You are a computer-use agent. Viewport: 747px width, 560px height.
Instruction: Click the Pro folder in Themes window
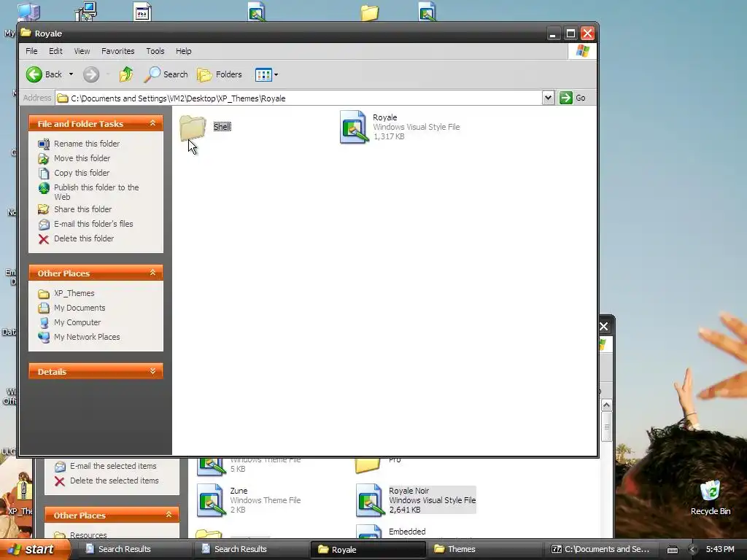click(x=368, y=466)
